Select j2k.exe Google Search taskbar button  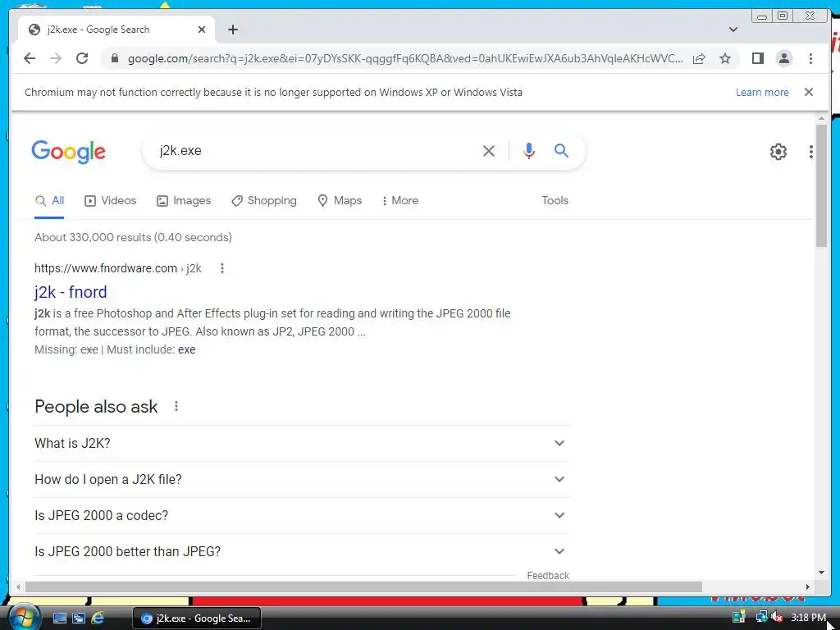[x=197, y=619]
